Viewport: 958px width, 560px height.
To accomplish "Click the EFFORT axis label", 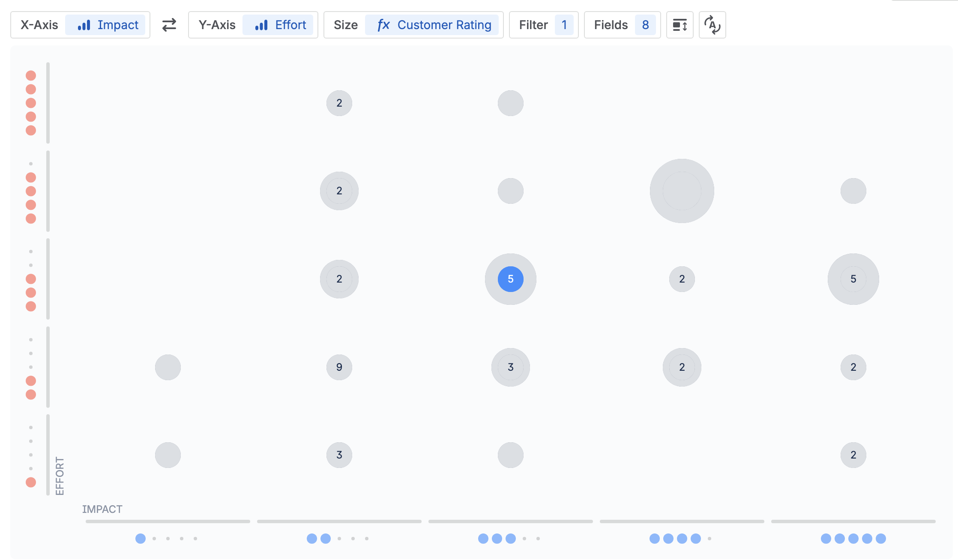I will pyautogui.click(x=60, y=476).
